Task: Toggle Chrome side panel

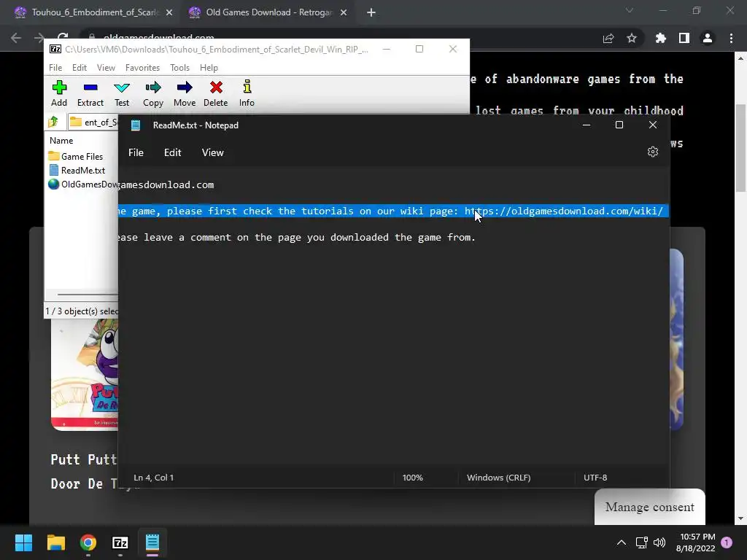Action: click(684, 38)
